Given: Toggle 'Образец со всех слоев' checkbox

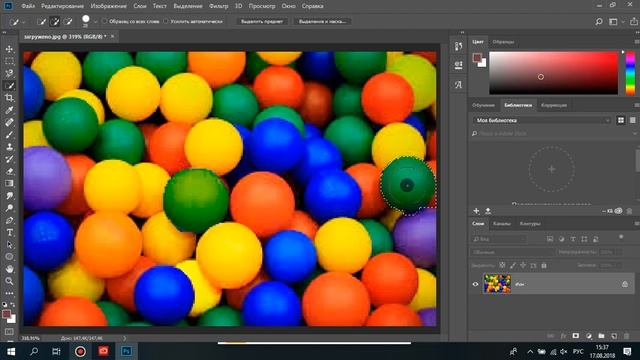Looking at the screenshot, I should (104, 21).
